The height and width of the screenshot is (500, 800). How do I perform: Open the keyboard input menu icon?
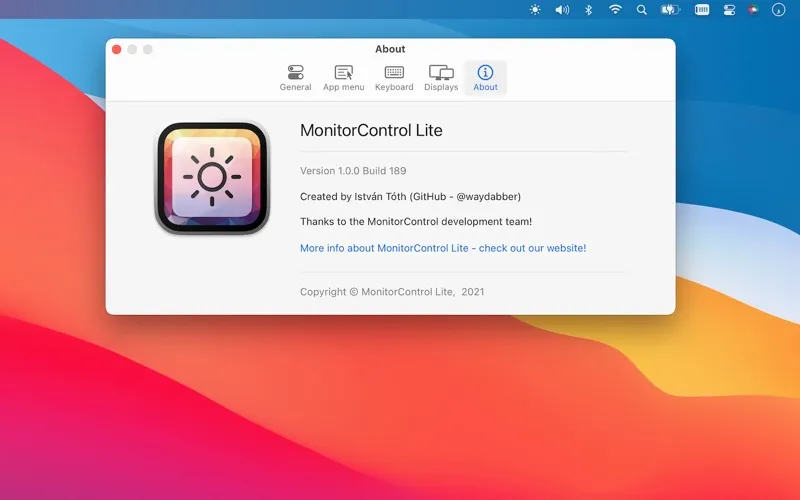coord(702,10)
